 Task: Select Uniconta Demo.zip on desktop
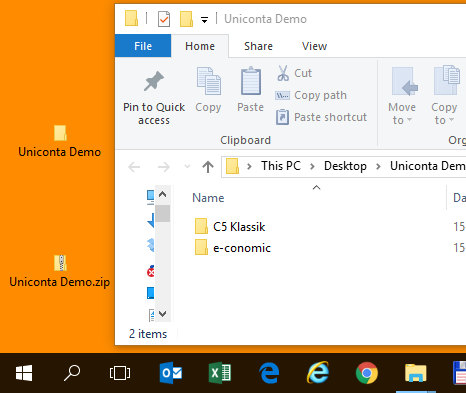(x=60, y=271)
